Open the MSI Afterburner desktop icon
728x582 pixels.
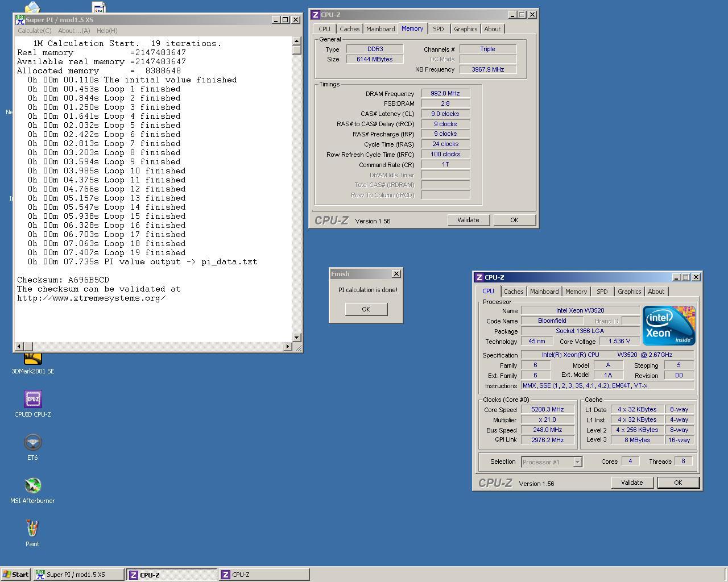pyautogui.click(x=32, y=490)
